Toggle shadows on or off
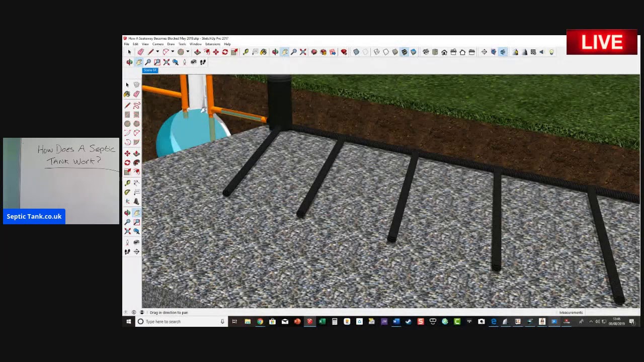 (515, 52)
